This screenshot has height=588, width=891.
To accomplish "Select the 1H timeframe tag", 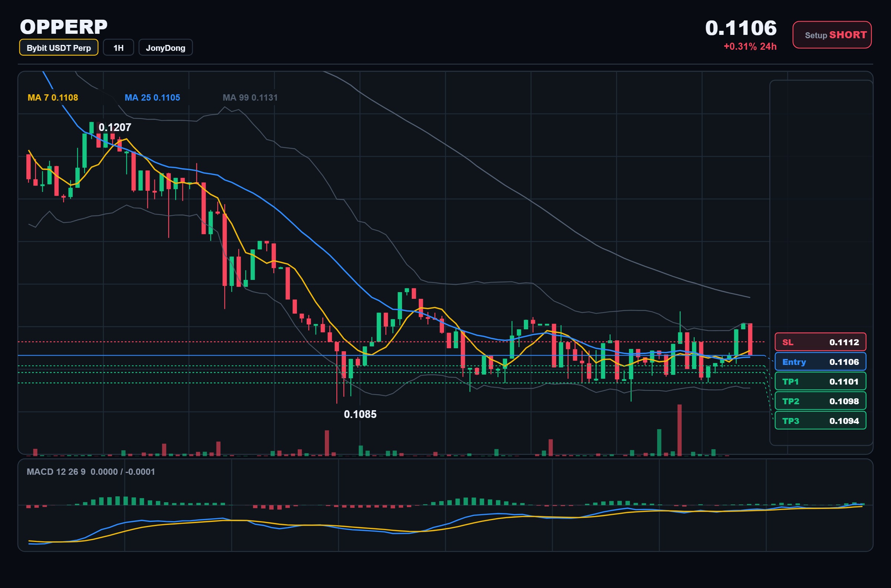I will 118,48.
